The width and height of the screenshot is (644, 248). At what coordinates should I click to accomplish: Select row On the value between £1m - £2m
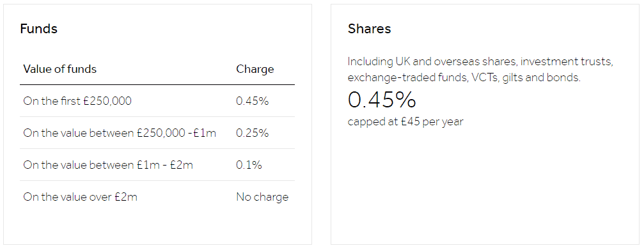tap(157, 165)
